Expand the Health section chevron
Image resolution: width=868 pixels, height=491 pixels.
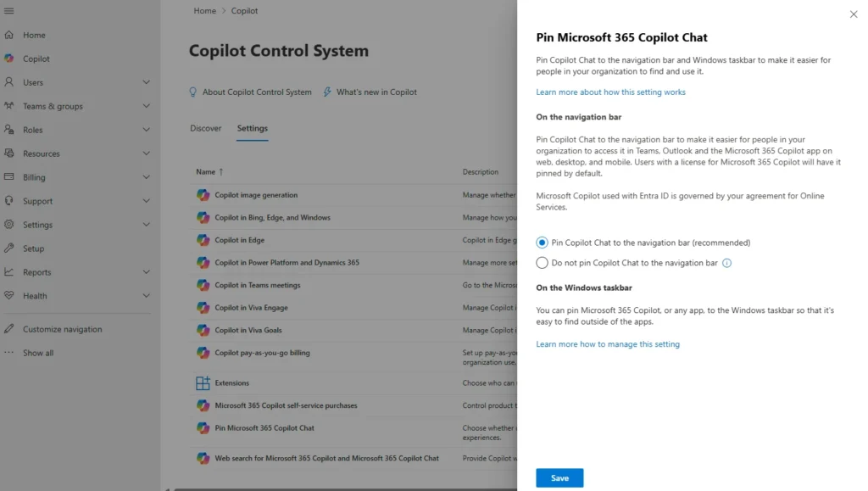[146, 296]
